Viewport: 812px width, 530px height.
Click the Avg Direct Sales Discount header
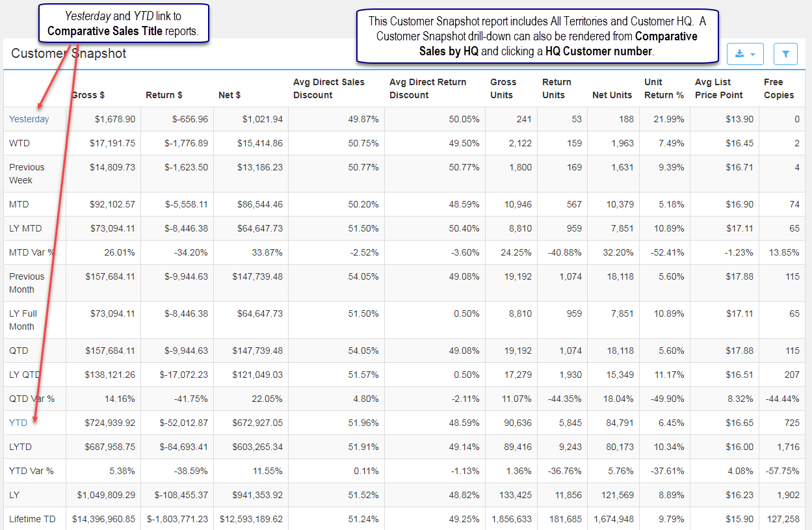click(329, 88)
